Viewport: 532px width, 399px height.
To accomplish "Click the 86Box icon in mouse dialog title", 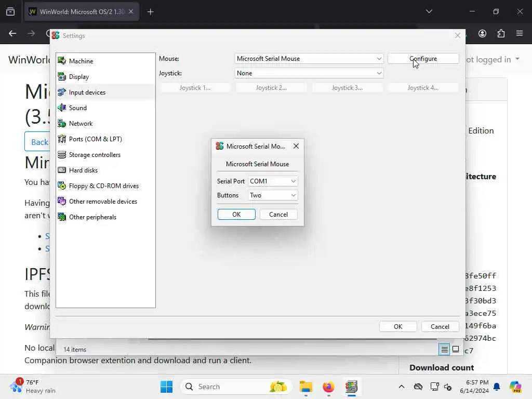I will click(x=220, y=146).
